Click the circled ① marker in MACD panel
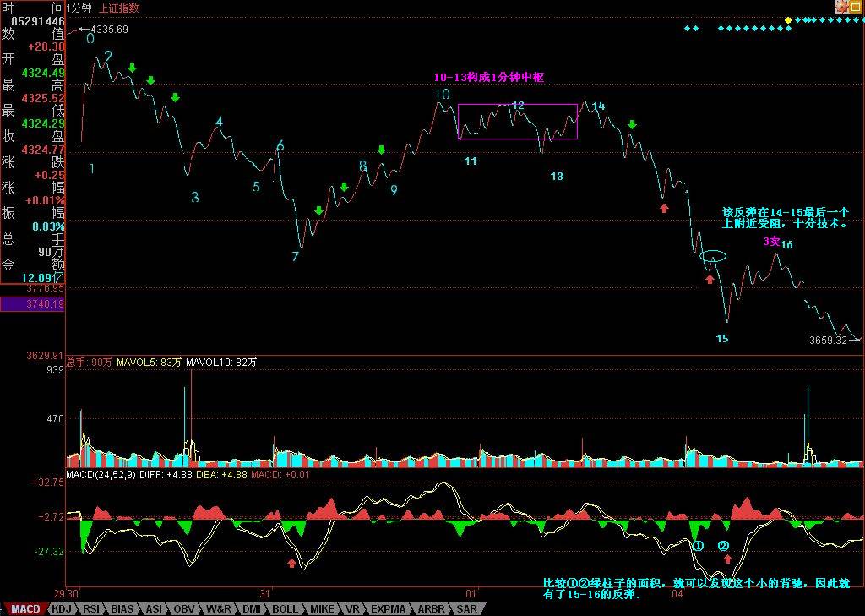This screenshot has width=865, height=616. tap(698, 546)
